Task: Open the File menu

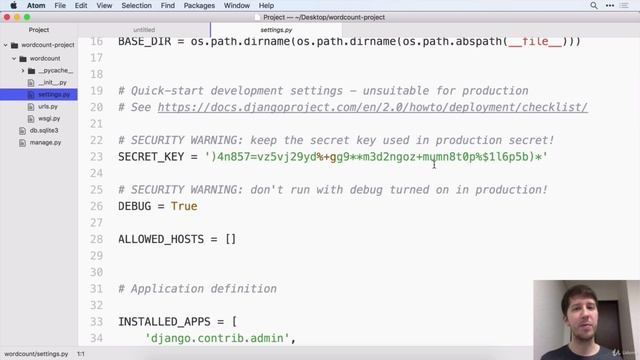Action: [60, 5]
